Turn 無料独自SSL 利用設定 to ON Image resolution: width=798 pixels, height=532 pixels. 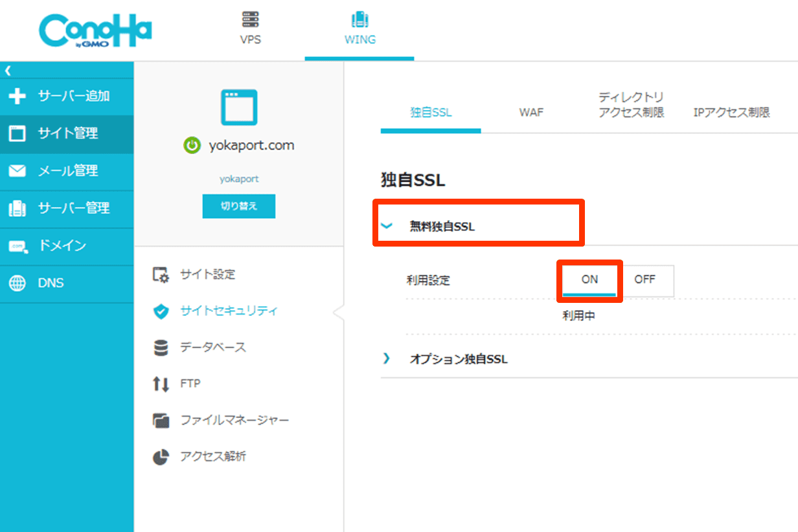[x=589, y=280]
